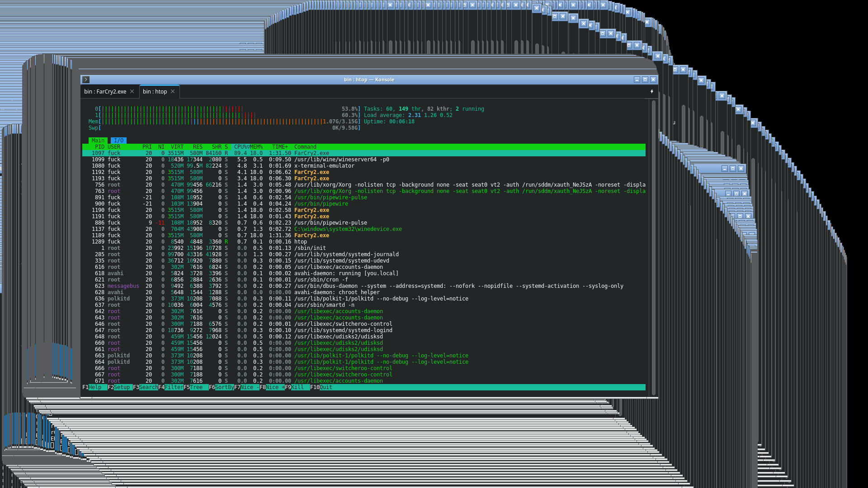Click the Command column header
This screenshot has width=868, height=488.
pyautogui.click(x=305, y=147)
